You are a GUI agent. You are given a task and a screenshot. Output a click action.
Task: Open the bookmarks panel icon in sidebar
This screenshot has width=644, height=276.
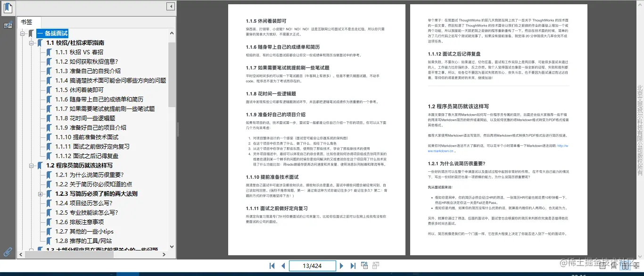(8, 8)
